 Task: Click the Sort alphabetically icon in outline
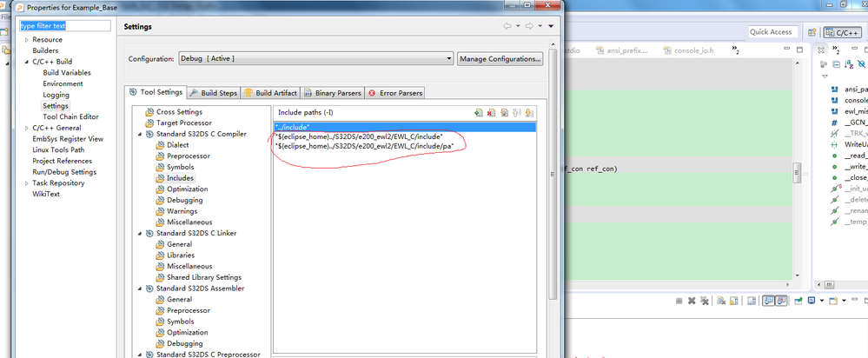pyautogui.click(x=847, y=65)
